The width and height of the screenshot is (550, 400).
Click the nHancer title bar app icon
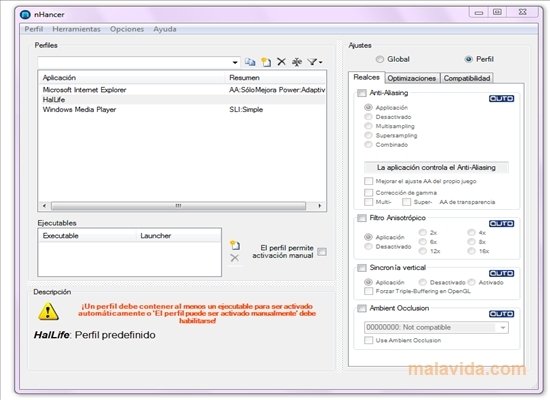click(25, 15)
